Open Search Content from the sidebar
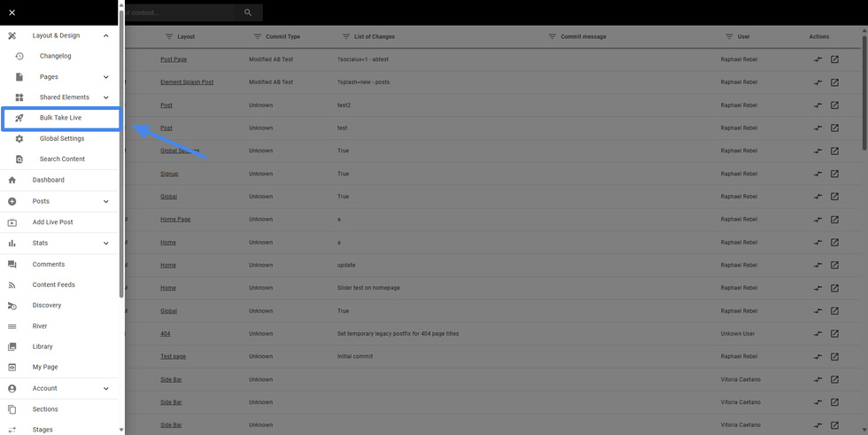The width and height of the screenshot is (868, 435). click(x=62, y=159)
